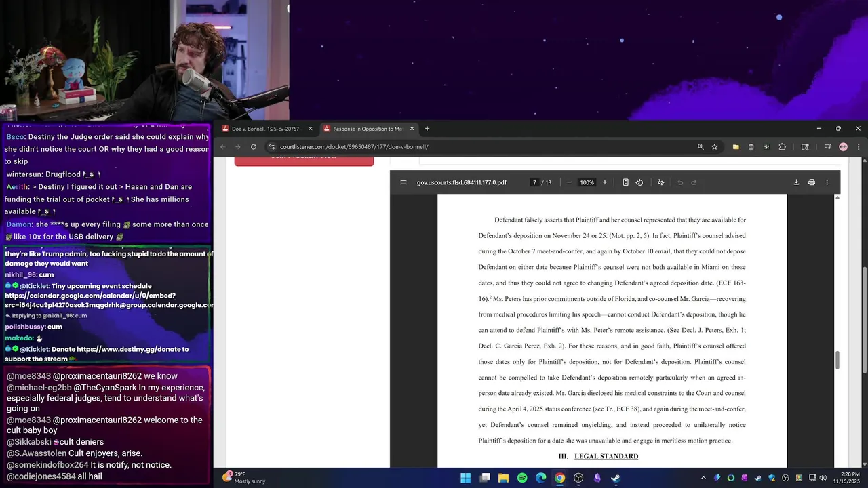Click the LEGAL STANDARD heading in the PDF
This screenshot has height=488, width=868.
click(x=606, y=456)
